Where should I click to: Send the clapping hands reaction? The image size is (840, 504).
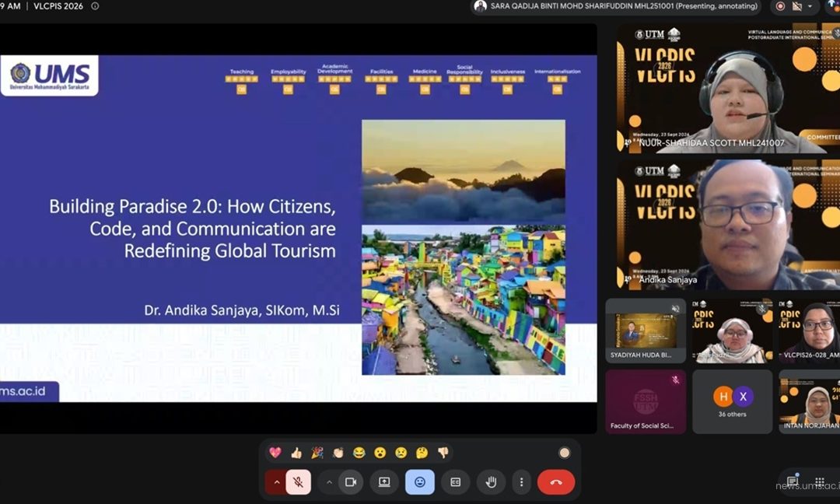tap(338, 453)
